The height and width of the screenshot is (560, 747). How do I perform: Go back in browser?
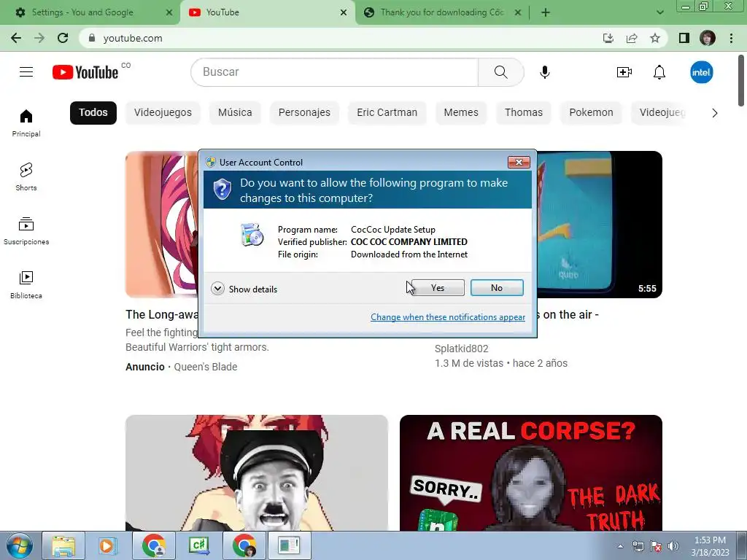click(16, 38)
